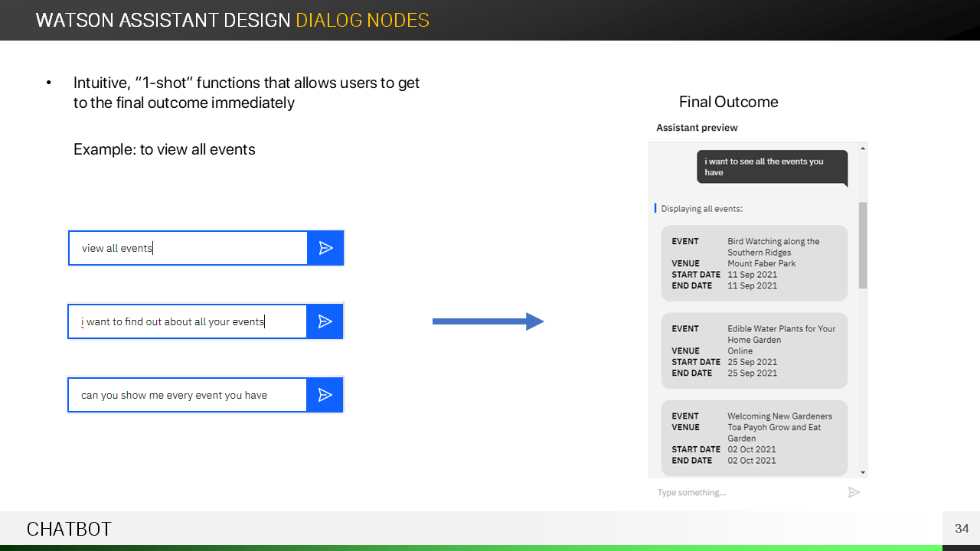Click the 'i want to see all the events' message bubble
980x551 pixels.
pyautogui.click(x=771, y=167)
